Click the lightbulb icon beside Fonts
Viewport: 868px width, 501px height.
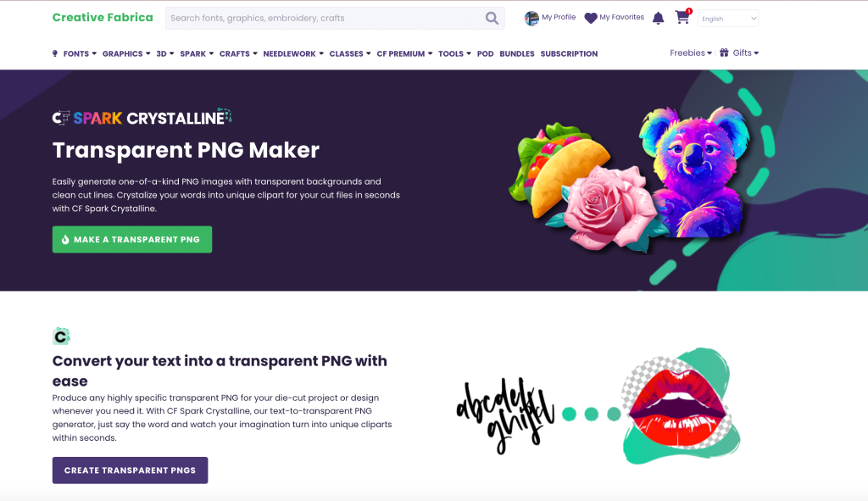click(x=55, y=53)
